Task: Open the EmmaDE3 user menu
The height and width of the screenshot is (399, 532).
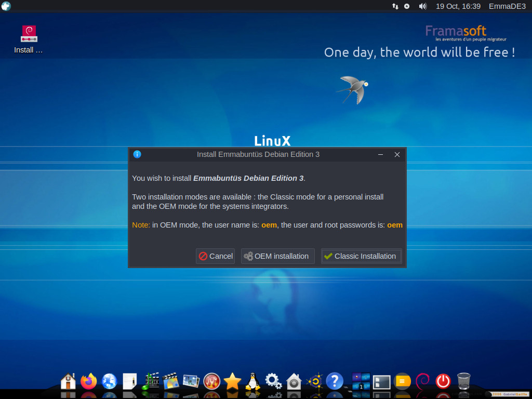Action: (507, 6)
